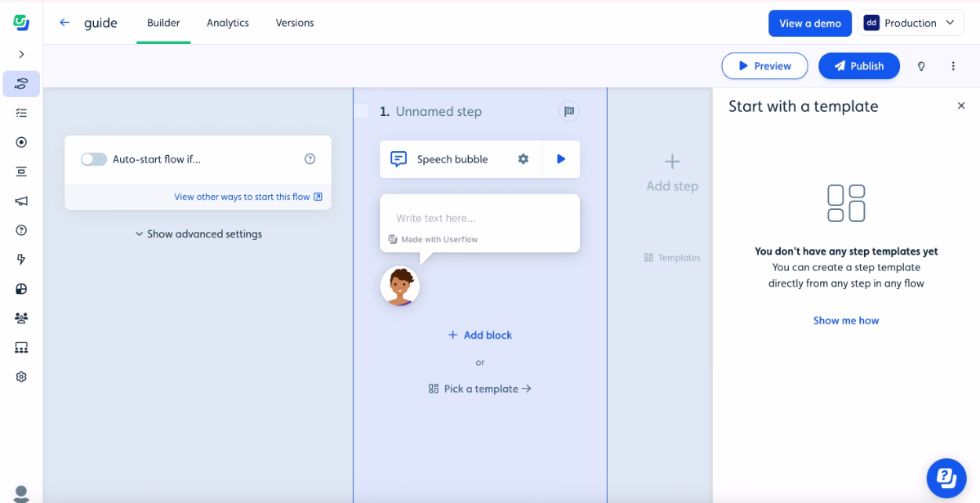Click the Resource Center question mark icon

point(21,229)
